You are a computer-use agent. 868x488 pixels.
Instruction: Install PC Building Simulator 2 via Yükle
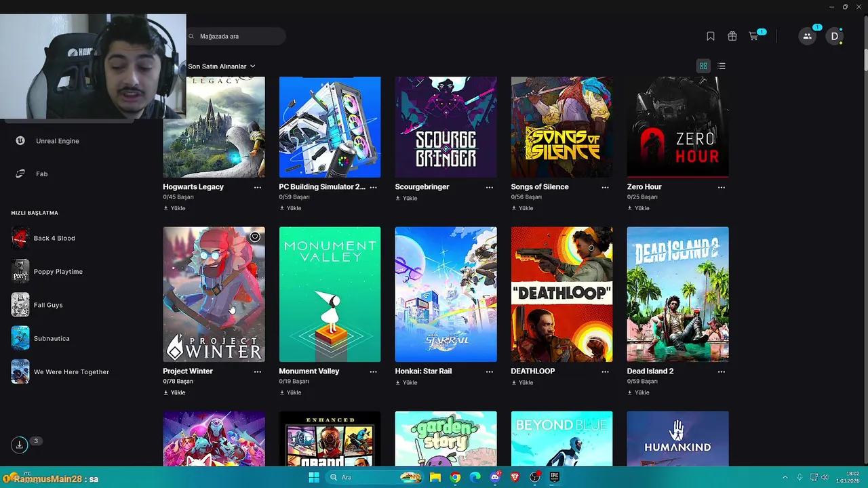(x=290, y=208)
